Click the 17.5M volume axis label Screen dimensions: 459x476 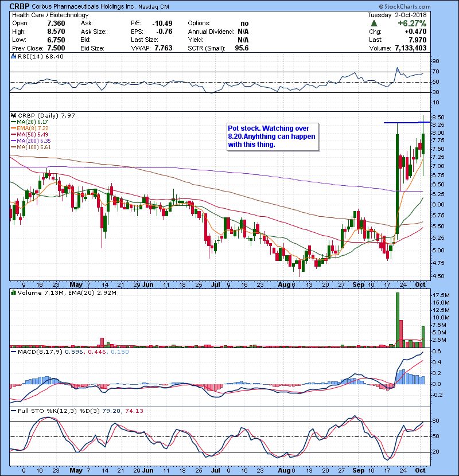(441, 295)
